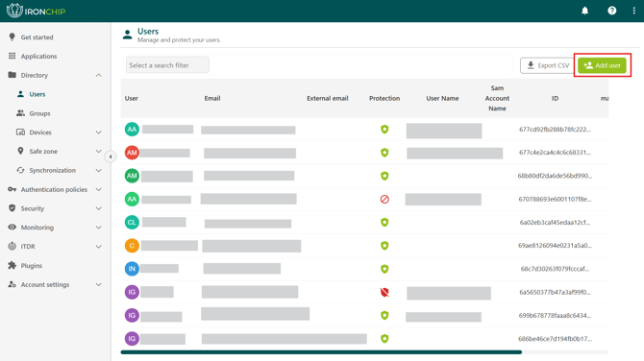
Task: Open the Get started page
Action: pyautogui.click(x=37, y=37)
